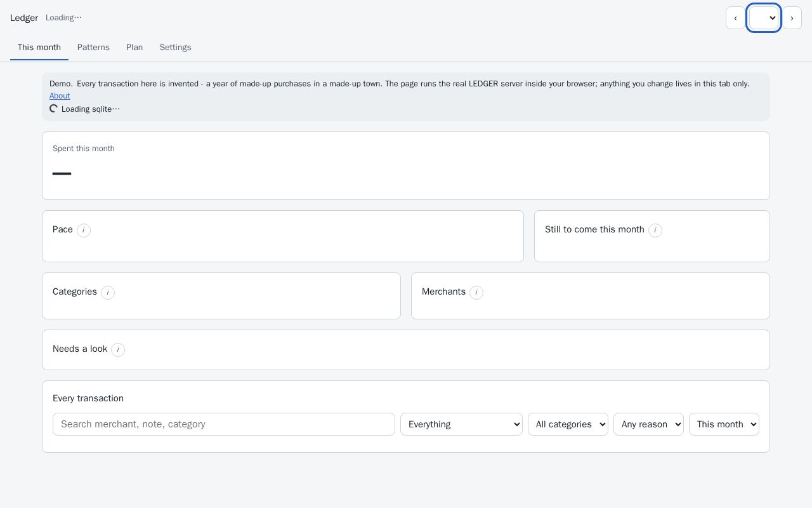Open the Merchants info icon
The height and width of the screenshot is (508, 812).
click(x=476, y=293)
